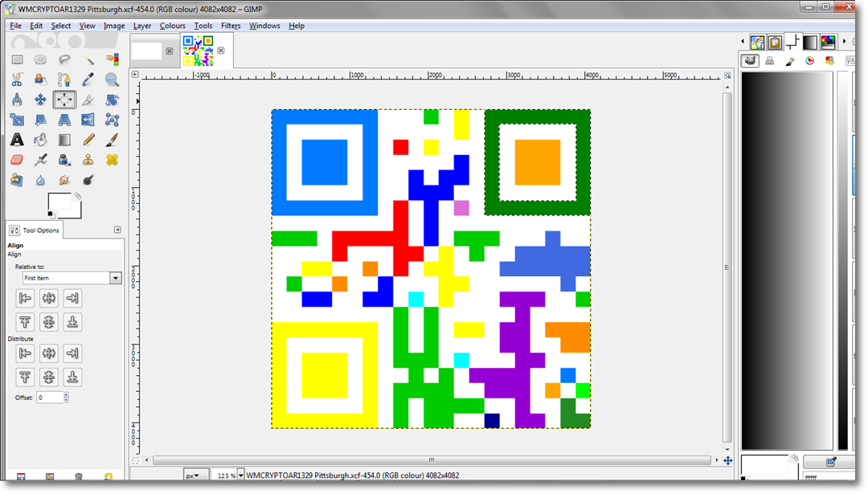Screen dimensions: 868x494
Task: Select the Clone stamp tool
Action: [88, 160]
